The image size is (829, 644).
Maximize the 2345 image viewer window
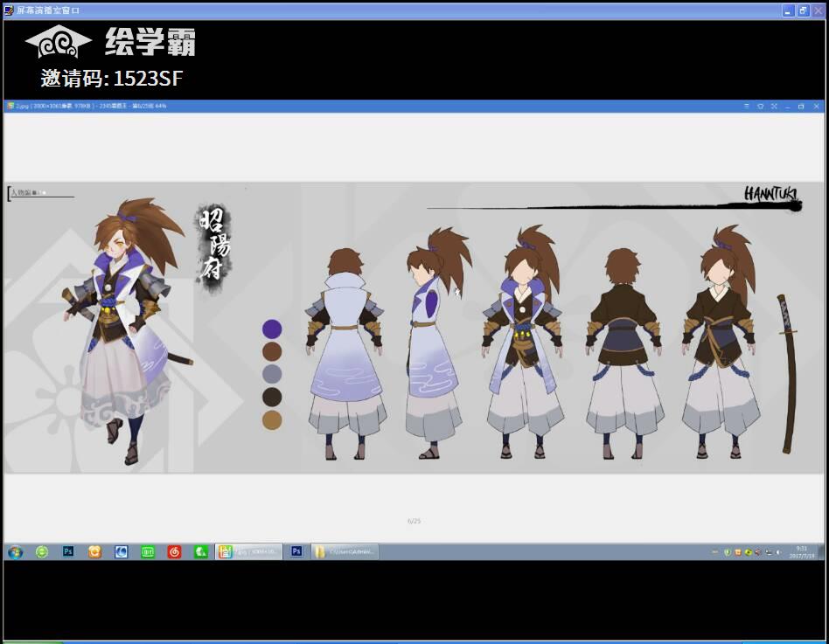point(801,107)
